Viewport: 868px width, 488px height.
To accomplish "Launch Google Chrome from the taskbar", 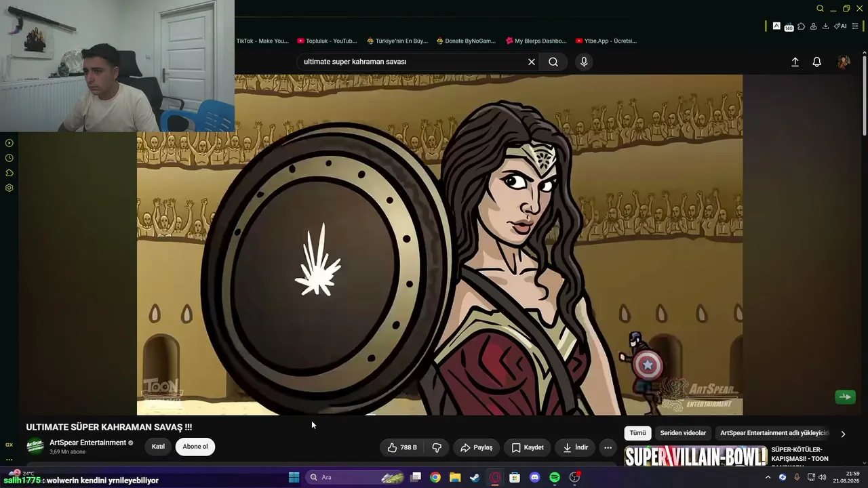I will 435,477.
